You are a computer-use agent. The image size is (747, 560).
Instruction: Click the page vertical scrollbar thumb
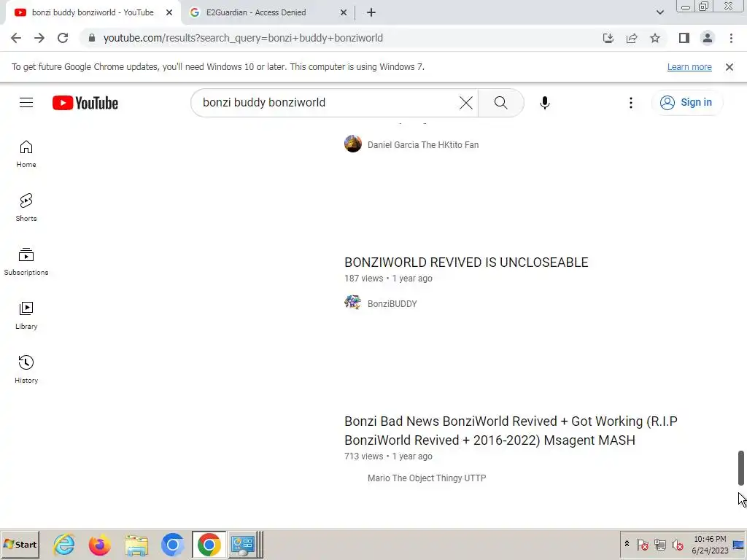click(741, 467)
